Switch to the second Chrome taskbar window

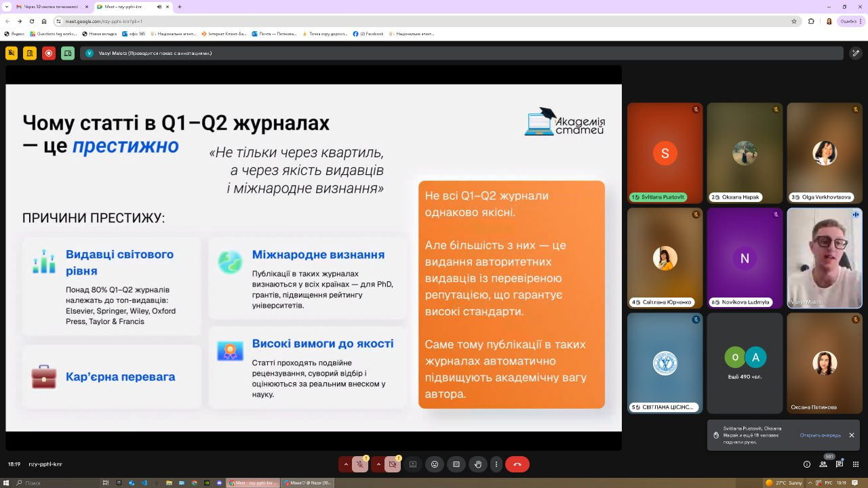coord(308,483)
